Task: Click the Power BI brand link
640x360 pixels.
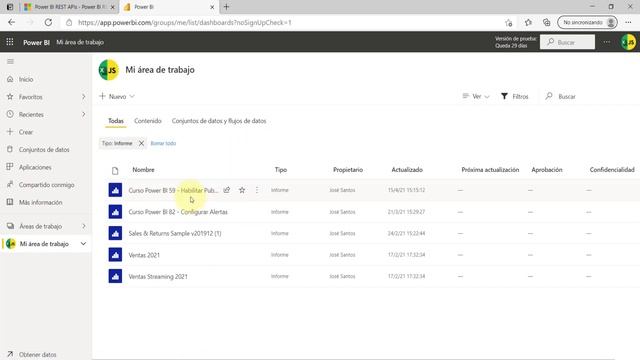Action: click(36, 42)
